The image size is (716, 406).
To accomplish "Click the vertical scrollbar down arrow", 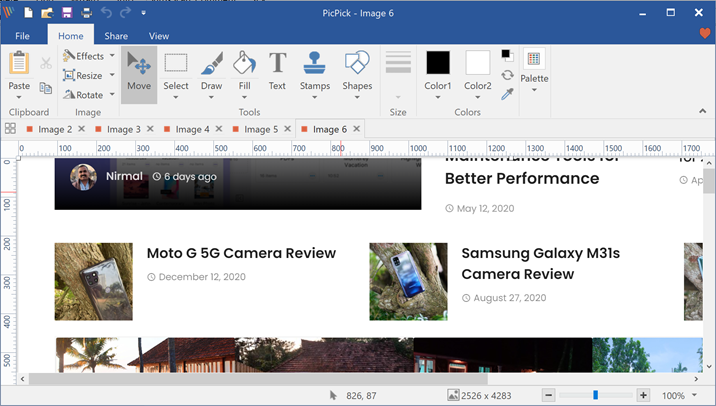I will point(709,366).
